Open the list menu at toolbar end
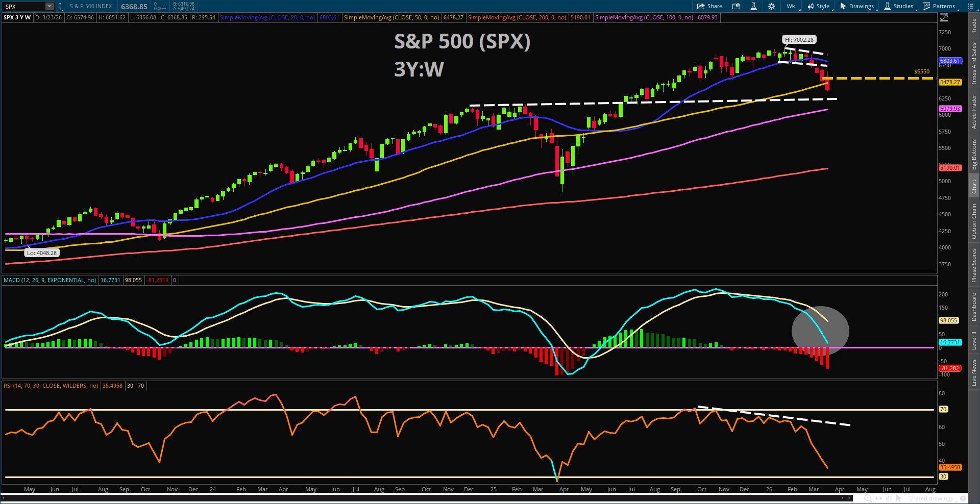This screenshot has width=980, height=504. coord(970,6)
